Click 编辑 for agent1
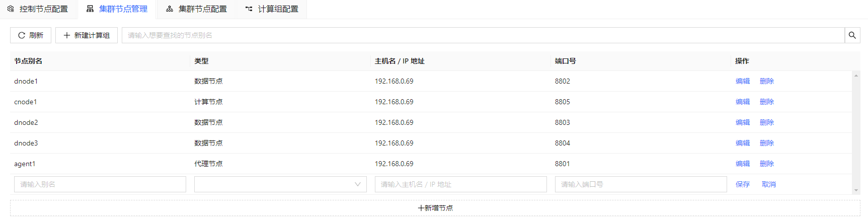 tap(742, 164)
